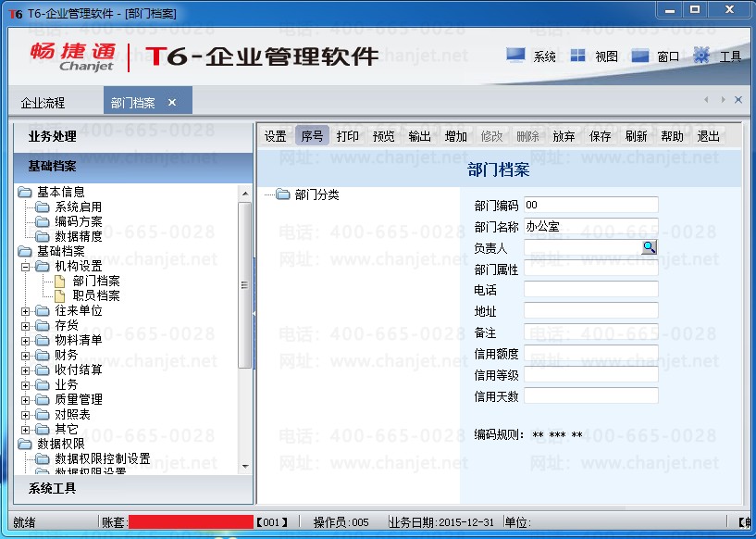Click 帮助 in the toolbar
Screen dimensions: 756x539
click(x=672, y=136)
